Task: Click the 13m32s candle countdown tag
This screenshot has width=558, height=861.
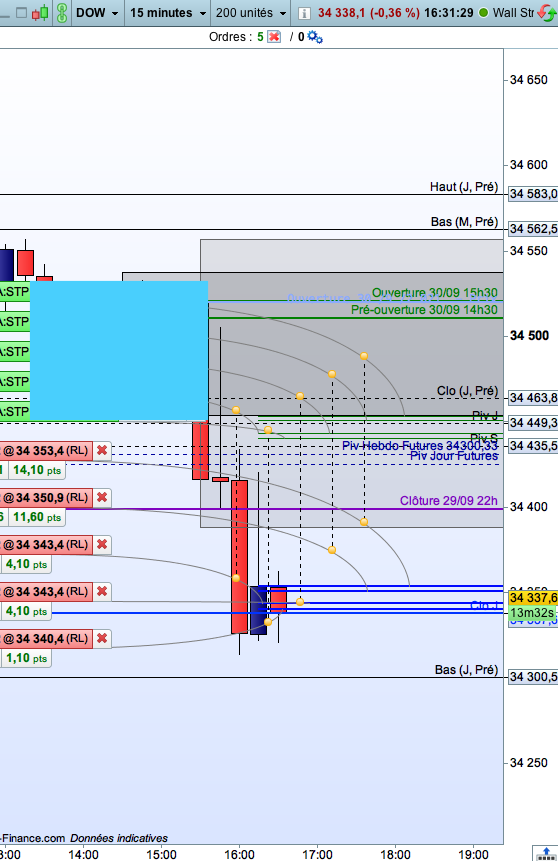Action: click(532, 613)
